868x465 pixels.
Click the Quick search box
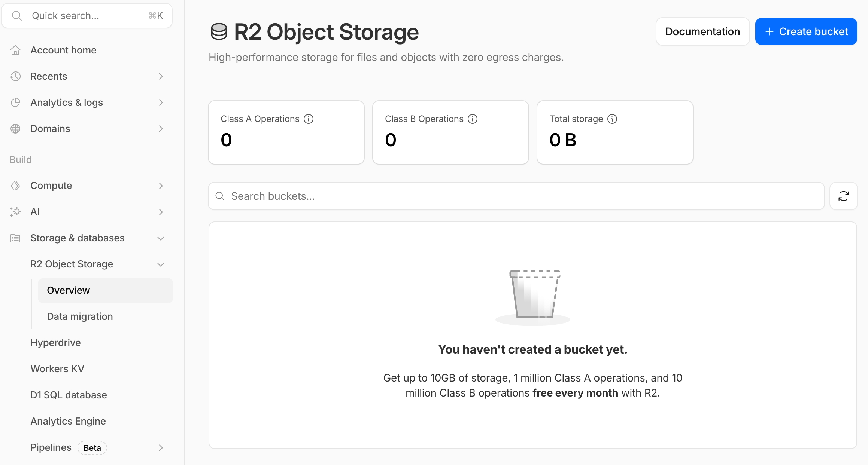coord(87,16)
